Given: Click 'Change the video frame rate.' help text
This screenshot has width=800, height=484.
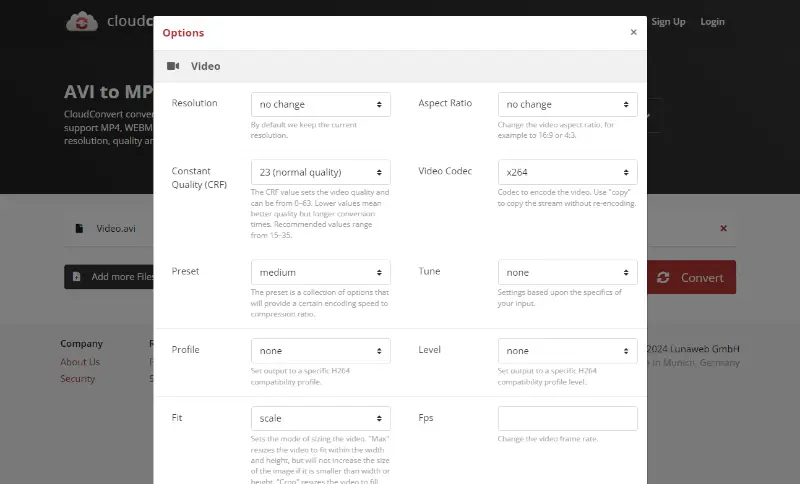Looking at the screenshot, I should pos(547,439).
